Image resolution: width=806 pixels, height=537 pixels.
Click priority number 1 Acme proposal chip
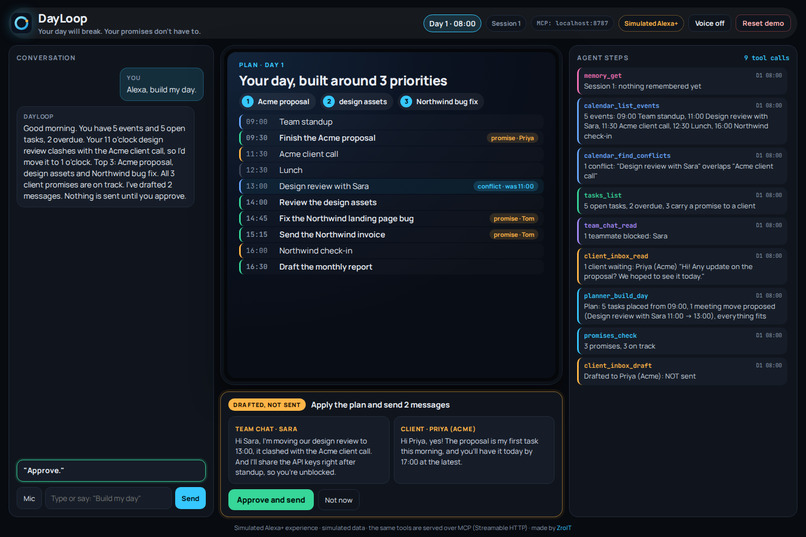coord(277,102)
